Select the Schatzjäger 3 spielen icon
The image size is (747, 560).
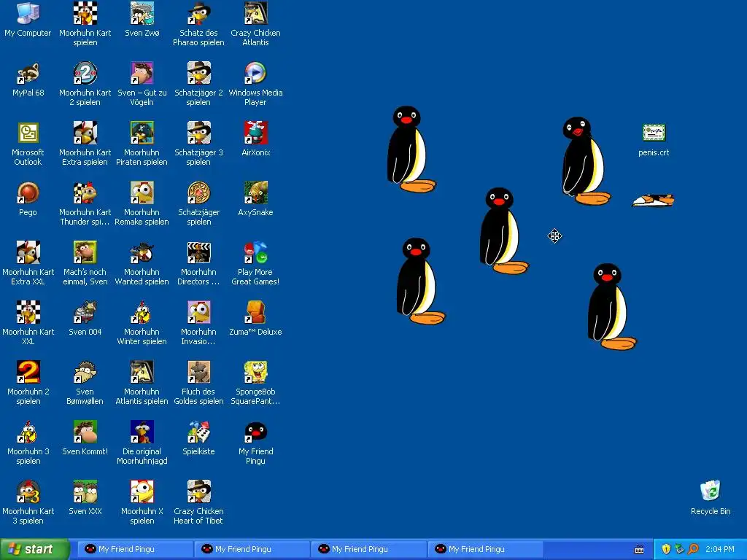pyautogui.click(x=198, y=133)
